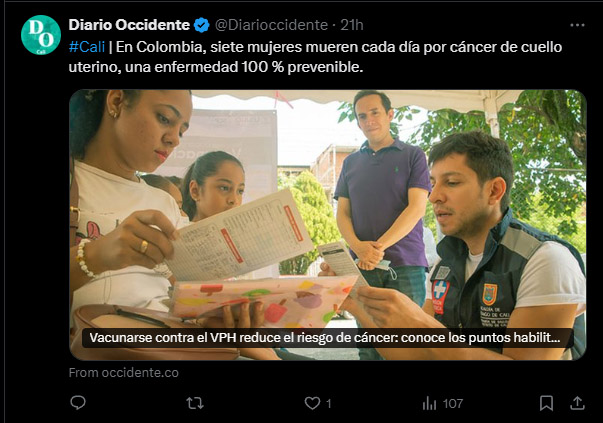Share the post via upload arrow icon
Screen dimensions: 603x423
click(577, 403)
